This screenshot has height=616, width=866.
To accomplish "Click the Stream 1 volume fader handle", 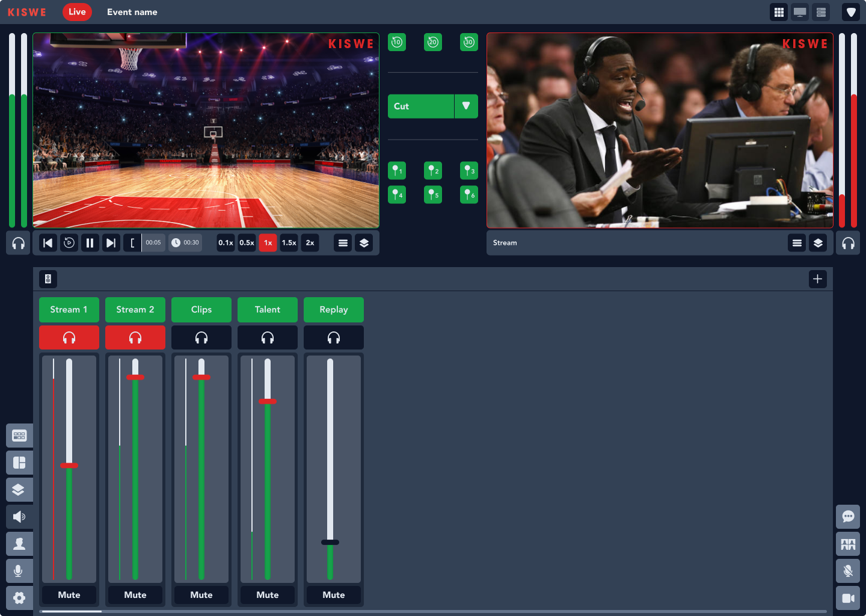I will coord(69,465).
